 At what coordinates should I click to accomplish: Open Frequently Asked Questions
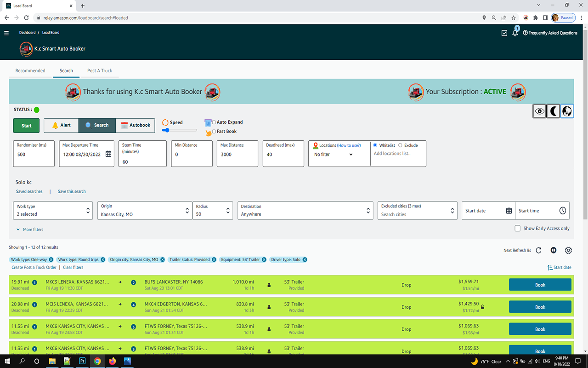550,33
